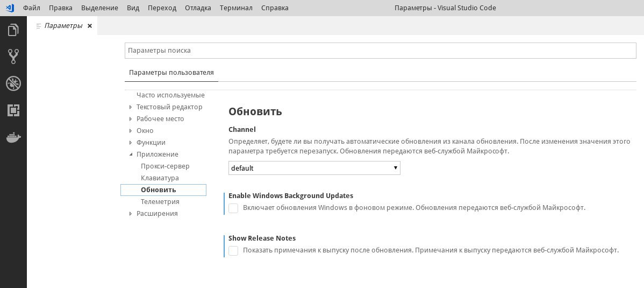Collapse the Приложение tree node

click(x=131, y=154)
